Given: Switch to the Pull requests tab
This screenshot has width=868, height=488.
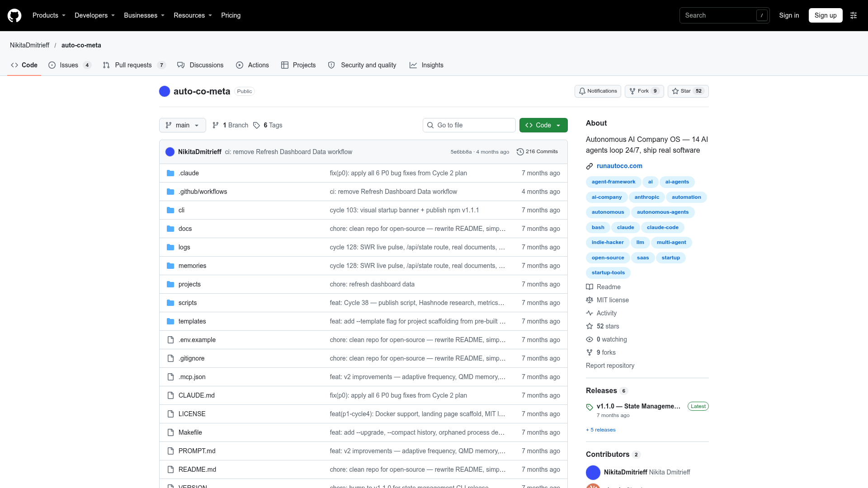Looking at the screenshot, I should [x=134, y=65].
